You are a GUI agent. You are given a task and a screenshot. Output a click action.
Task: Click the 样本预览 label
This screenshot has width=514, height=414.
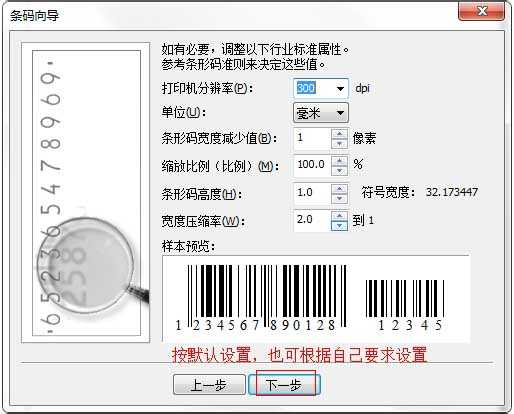(x=189, y=247)
